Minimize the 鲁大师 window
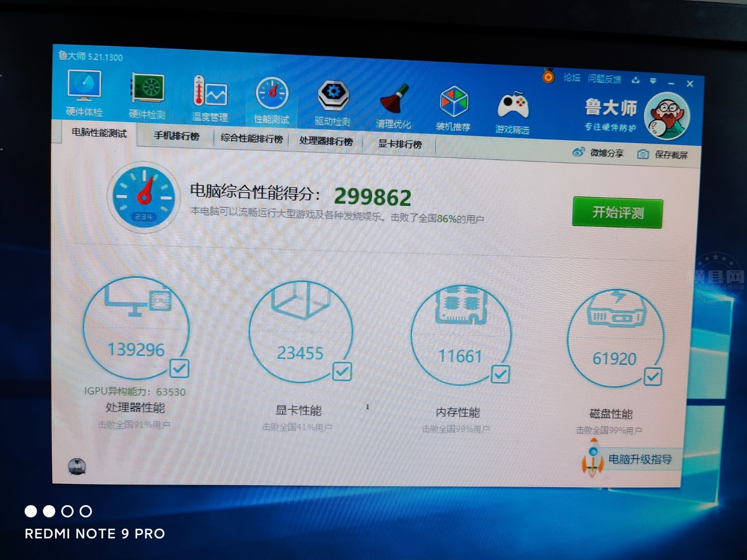The height and width of the screenshot is (560, 747). 671,83
